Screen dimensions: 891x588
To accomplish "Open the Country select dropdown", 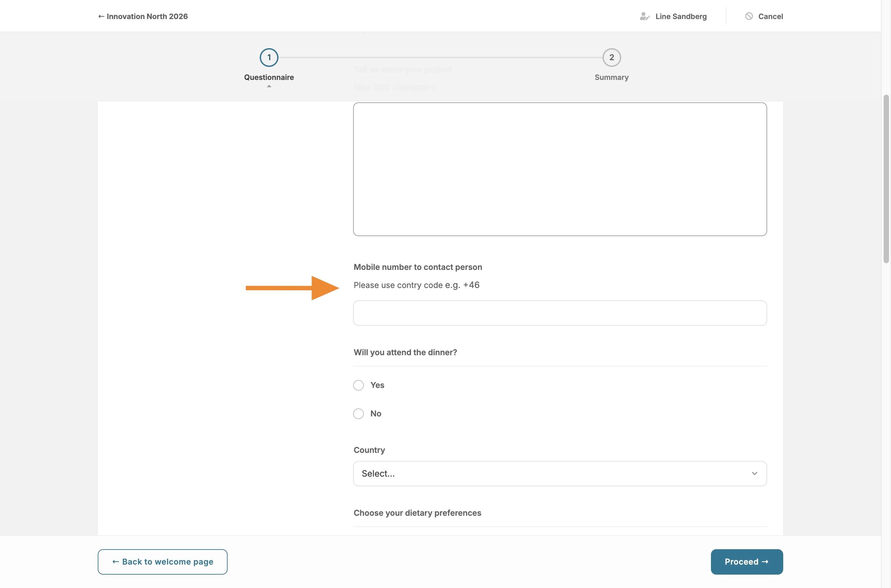I will tap(559, 473).
